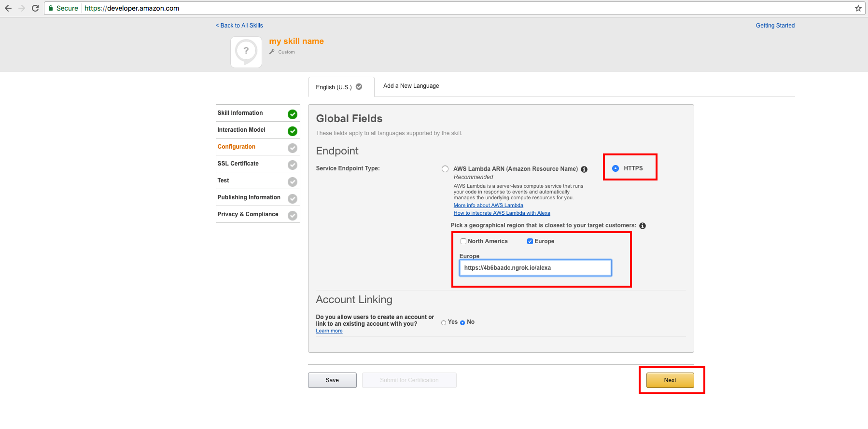Image resolution: width=868 pixels, height=429 pixels.
Task: Select the AWS Lambda ARN radio button
Action: pyautogui.click(x=445, y=169)
